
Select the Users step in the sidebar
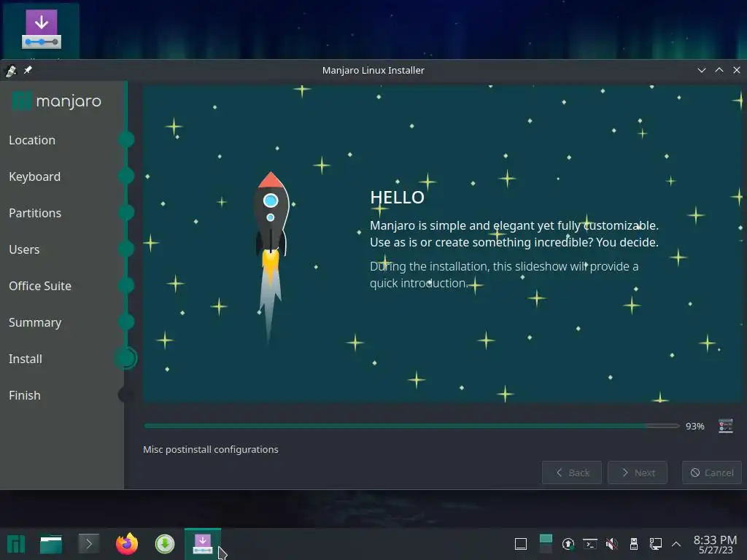pos(24,249)
